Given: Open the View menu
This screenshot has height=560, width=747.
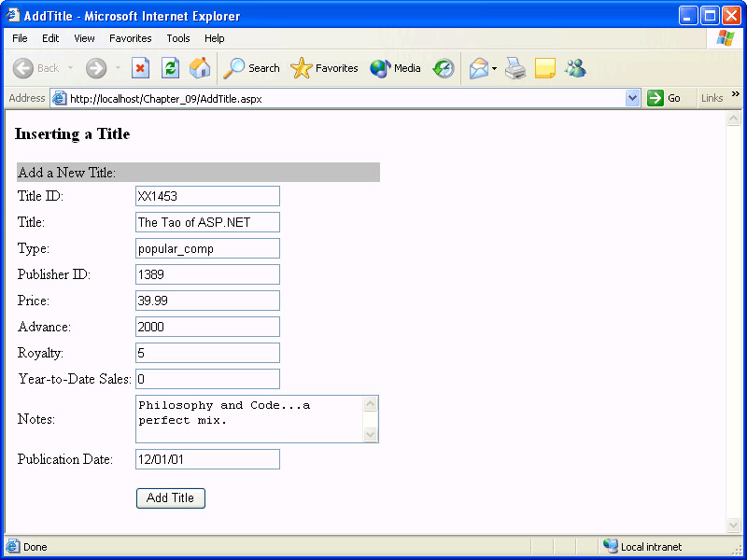Looking at the screenshot, I should (x=84, y=38).
